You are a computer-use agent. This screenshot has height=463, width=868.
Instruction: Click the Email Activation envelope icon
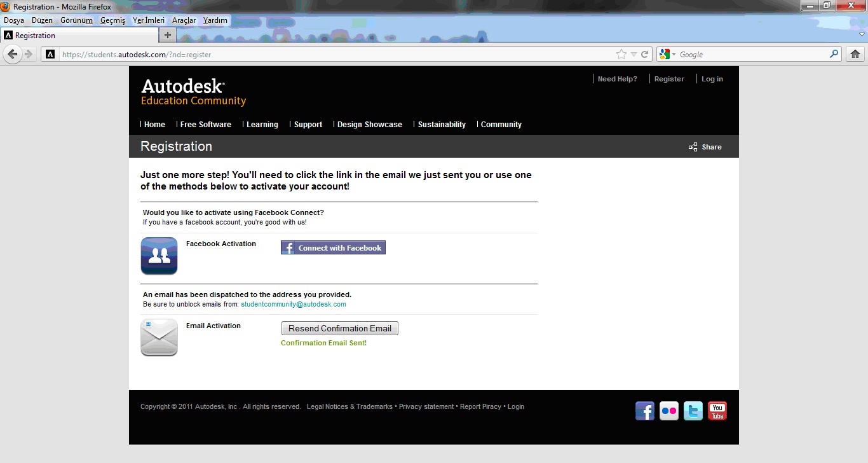159,338
